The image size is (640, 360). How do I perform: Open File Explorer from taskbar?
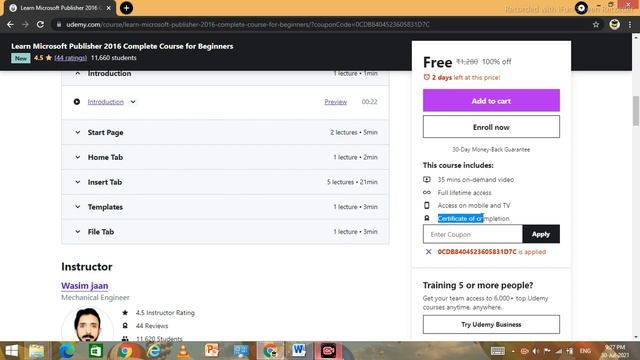[37, 351]
